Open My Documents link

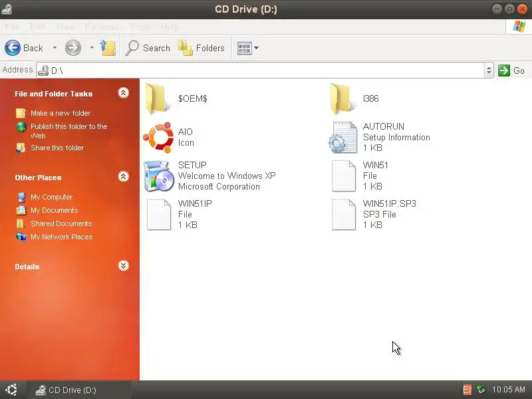coord(55,210)
